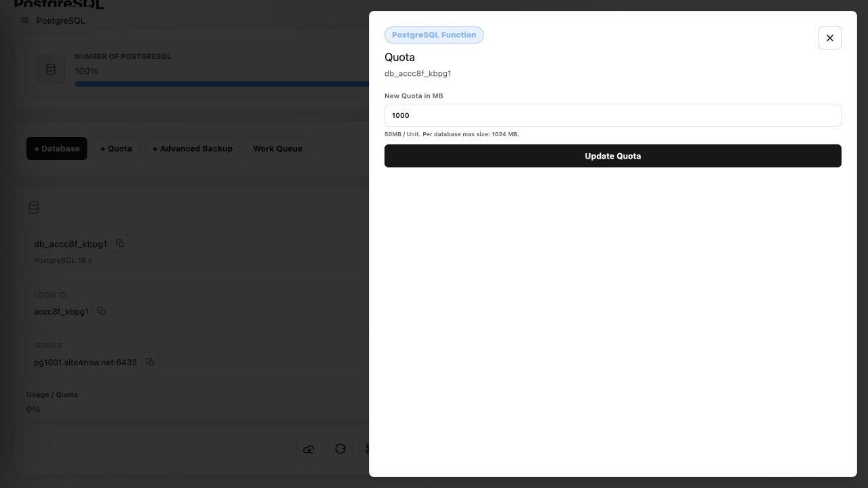868x488 pixels.
Task: Close the Quota dialog with X
Action: point(830,38)
